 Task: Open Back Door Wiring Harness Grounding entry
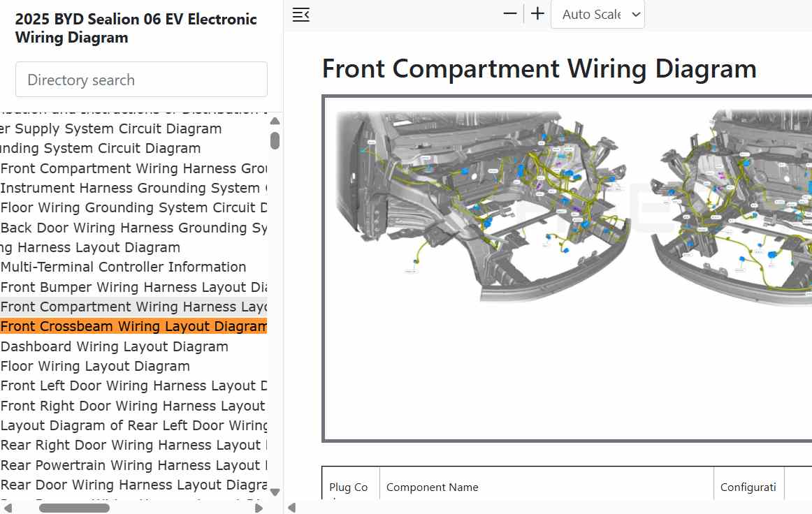click(133, 228)
